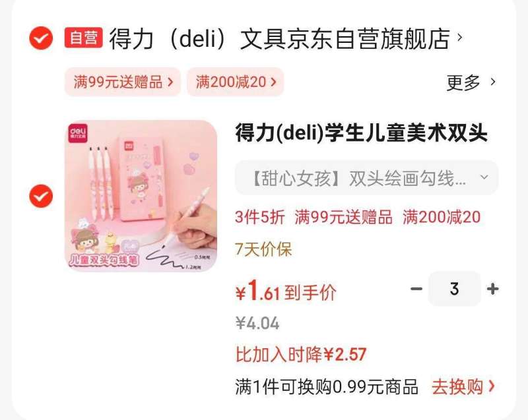Uncheck the store-level selection checkbox
Screen dimensions: 528x420
click(41, 38)
